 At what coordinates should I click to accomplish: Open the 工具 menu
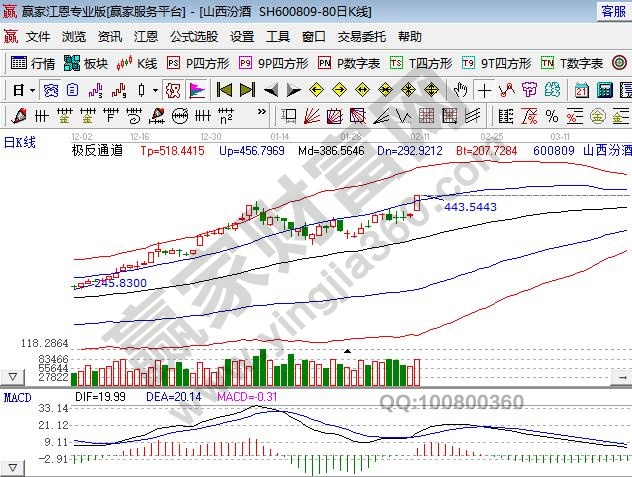(278, 37)
